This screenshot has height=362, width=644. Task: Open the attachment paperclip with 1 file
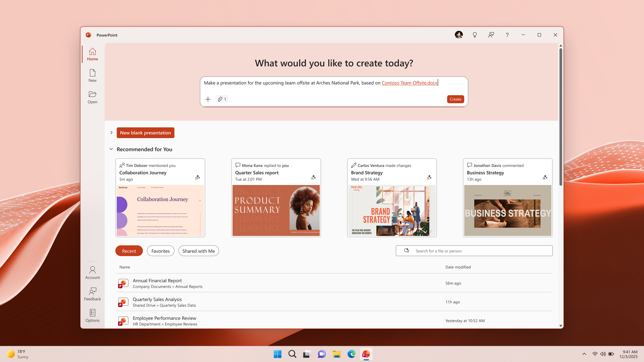tap(222, 99)
